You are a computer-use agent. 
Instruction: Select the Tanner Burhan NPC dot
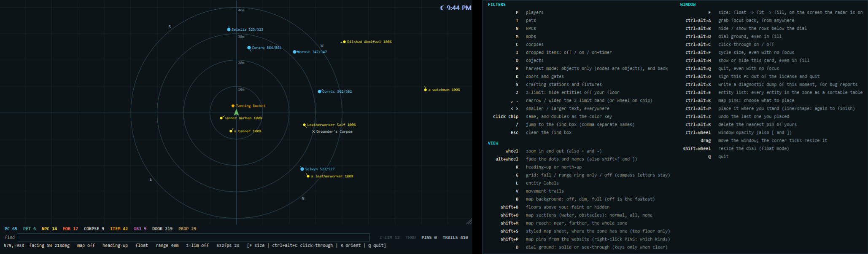click(x=221, y=118)
